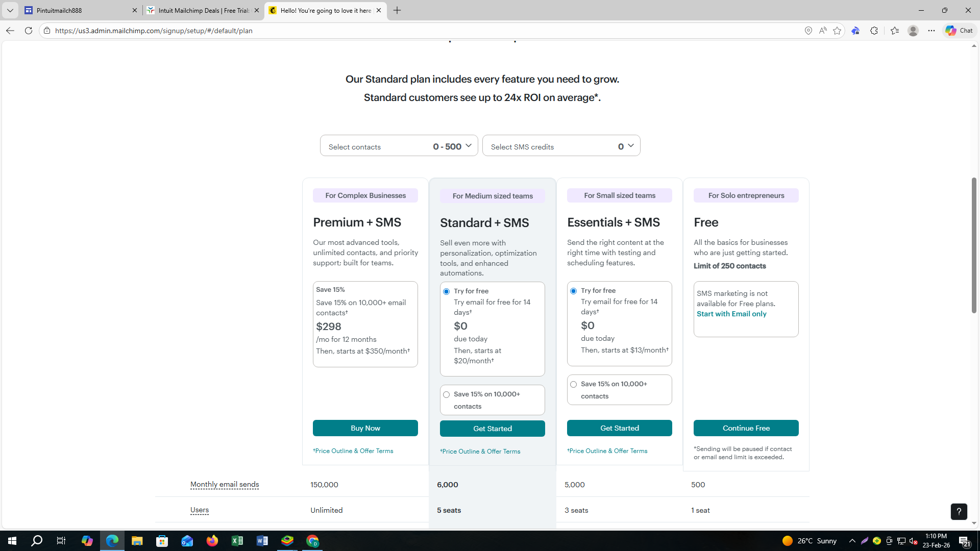Select Standard plan Try for free option
980x551 pixels.
point(447,291)
